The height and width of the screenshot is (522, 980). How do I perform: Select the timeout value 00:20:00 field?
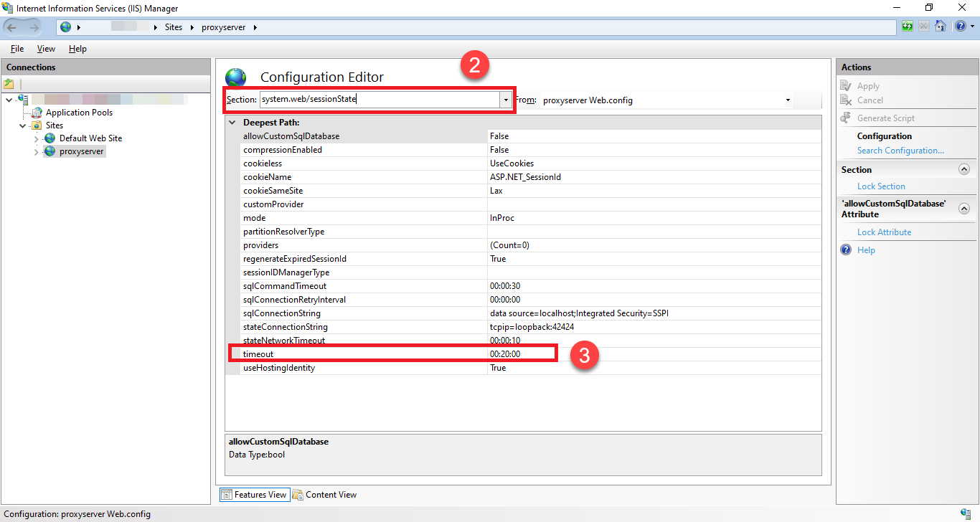tap(521, 354)
